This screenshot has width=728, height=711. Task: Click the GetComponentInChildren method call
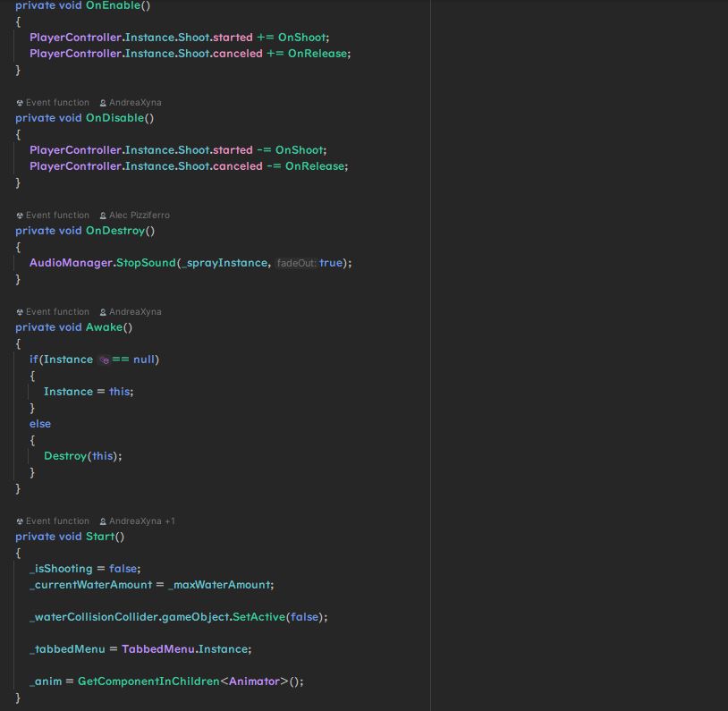[x=148, y=681]
